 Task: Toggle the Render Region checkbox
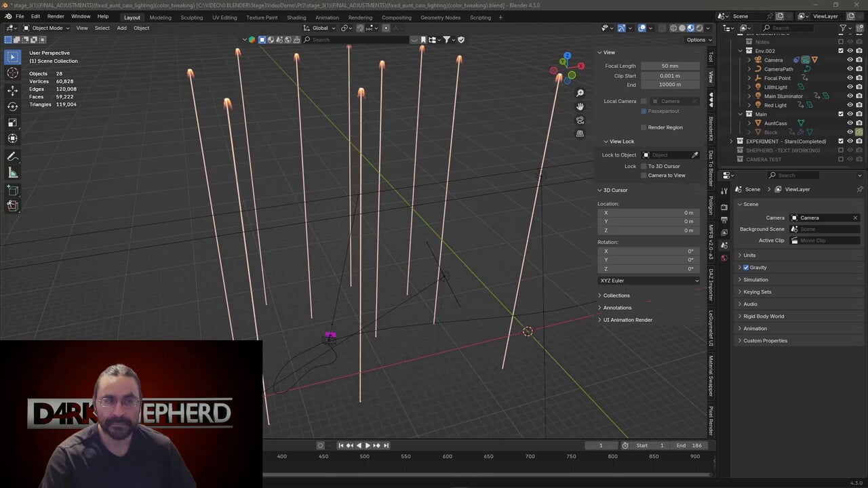(x=644, y=127)
